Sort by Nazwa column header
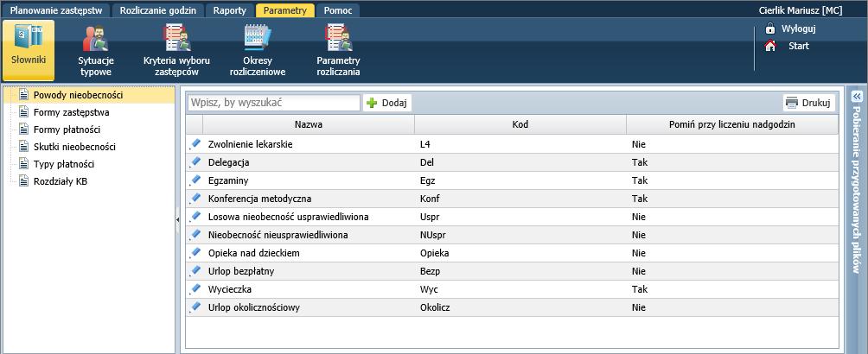 309,124
